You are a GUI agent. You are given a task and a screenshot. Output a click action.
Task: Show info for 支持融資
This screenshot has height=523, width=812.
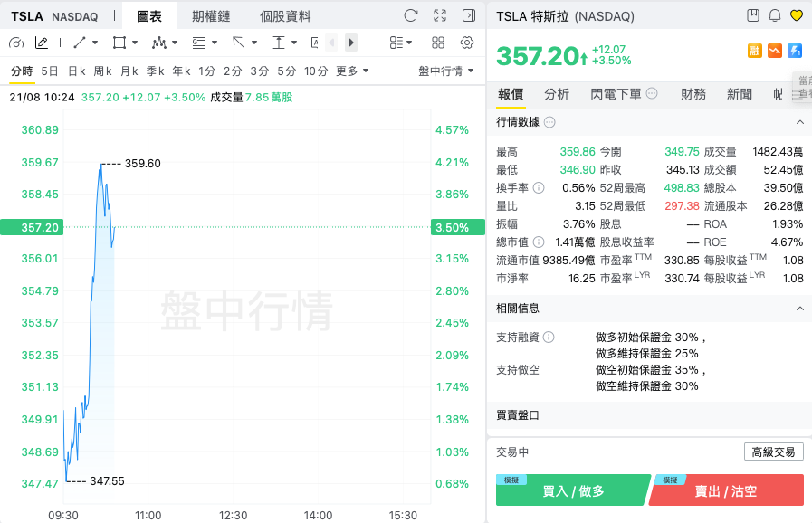[x=549, y=338]
